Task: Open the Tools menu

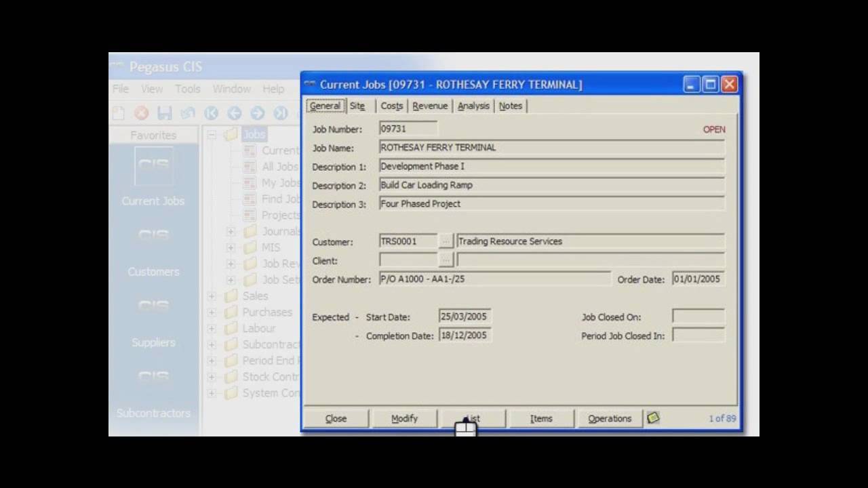Action: [x=188, y=89]
